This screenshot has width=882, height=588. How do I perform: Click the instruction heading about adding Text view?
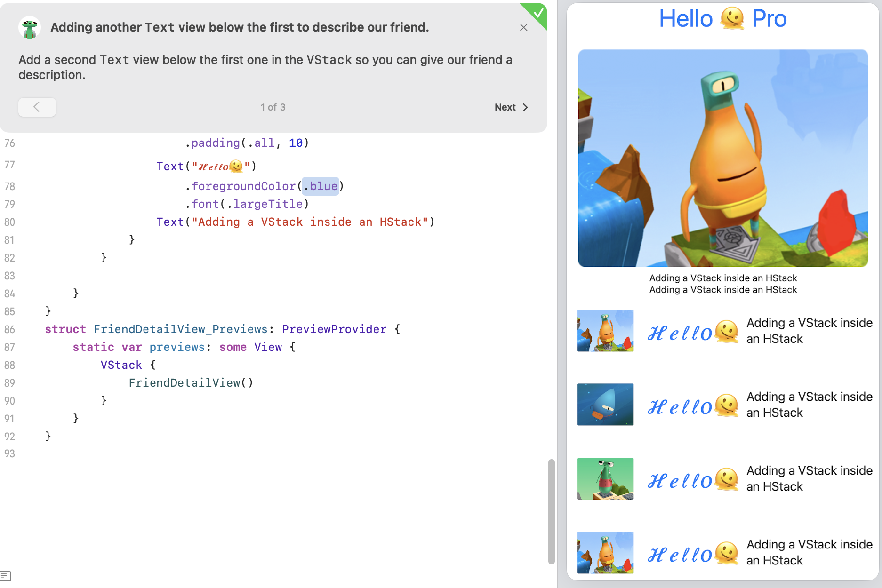click(x=240, y=27)
